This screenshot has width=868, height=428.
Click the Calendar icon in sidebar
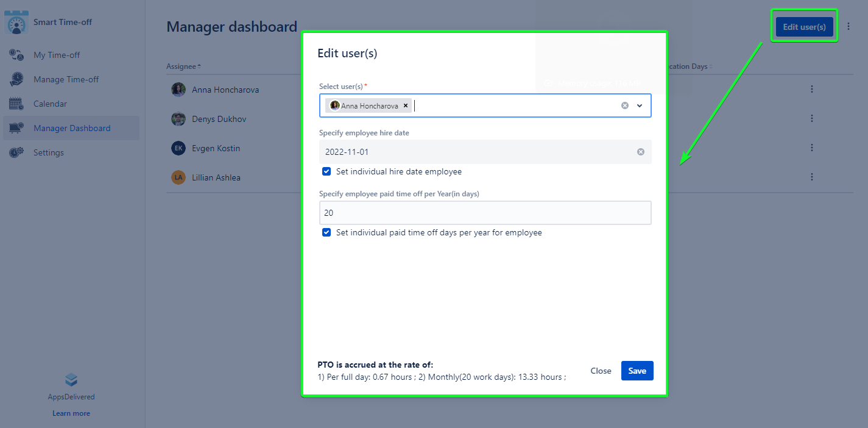(x=16, y=104)
